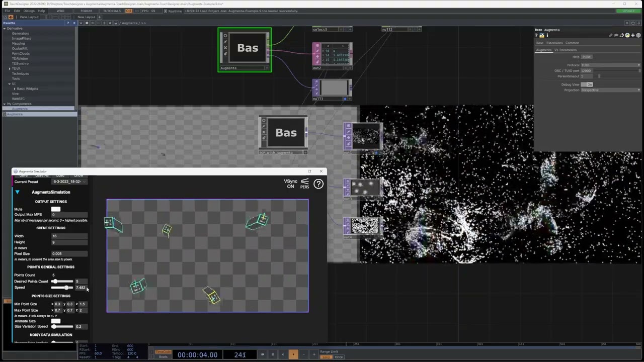The width and height of the screenshot is (644, 362).
Task: Click the Python language icon in parameter header
Action: [x=627, y=35]
